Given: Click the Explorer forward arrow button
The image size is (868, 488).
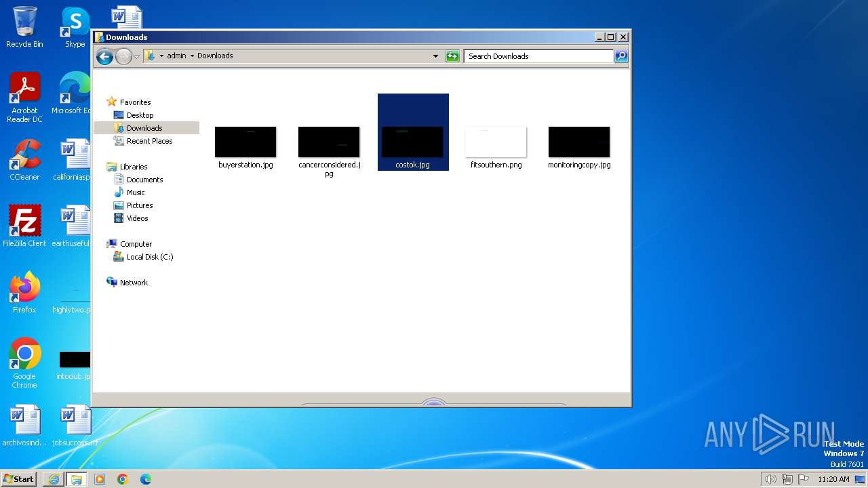Looking at the screenshot, I should click(123, 56).
